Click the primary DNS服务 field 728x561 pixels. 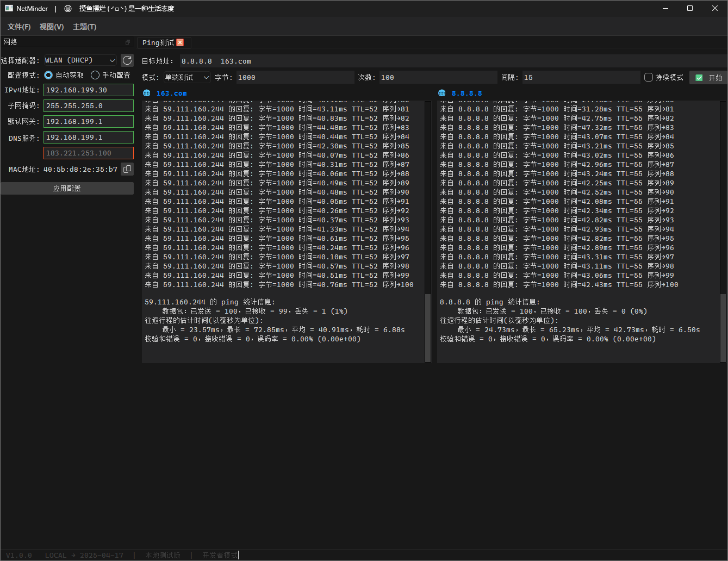coord(89,138)
